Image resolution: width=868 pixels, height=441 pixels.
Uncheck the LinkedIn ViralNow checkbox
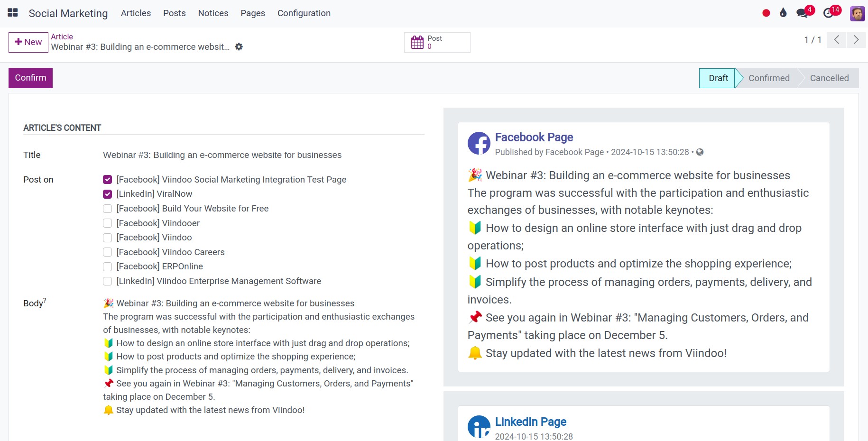pyautogui.click(x=108, y=194)
